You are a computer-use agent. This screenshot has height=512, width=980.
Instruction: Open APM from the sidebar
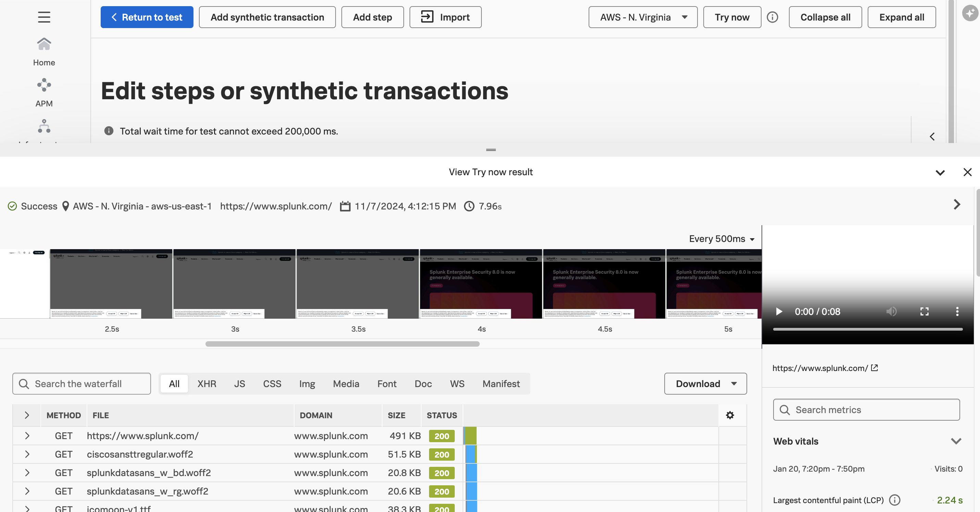[x=44, y=93]
